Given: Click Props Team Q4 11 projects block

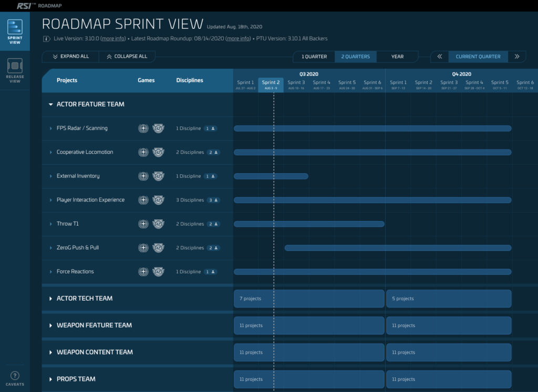Looking at the screenshot, I should (449, 379).
